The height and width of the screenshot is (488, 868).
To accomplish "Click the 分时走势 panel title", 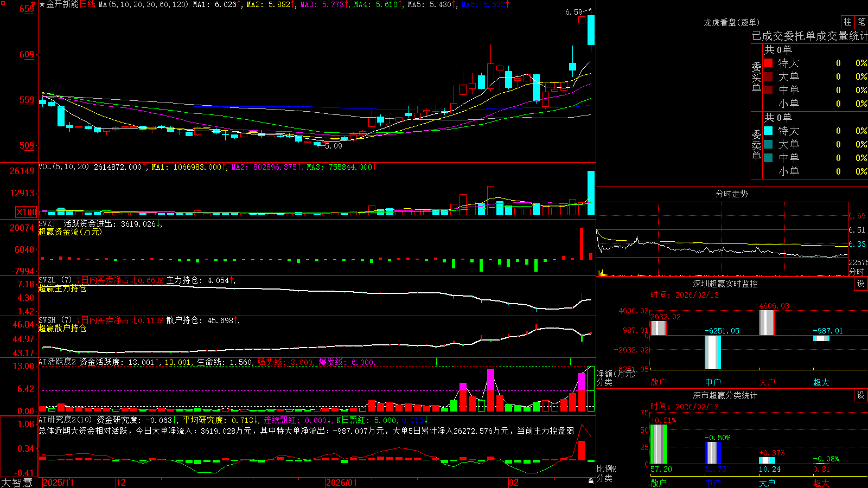I will click(x=731, y=194).
